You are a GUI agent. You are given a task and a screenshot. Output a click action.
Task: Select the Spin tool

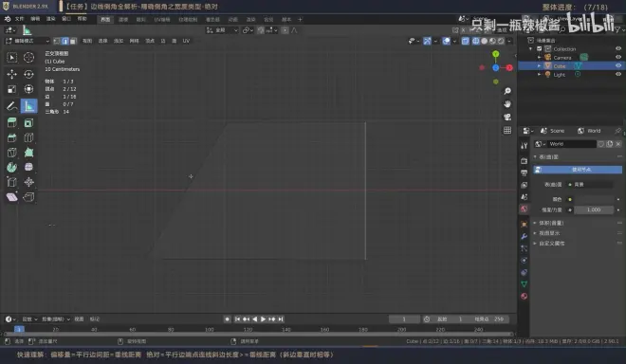(x=12, y=167)
